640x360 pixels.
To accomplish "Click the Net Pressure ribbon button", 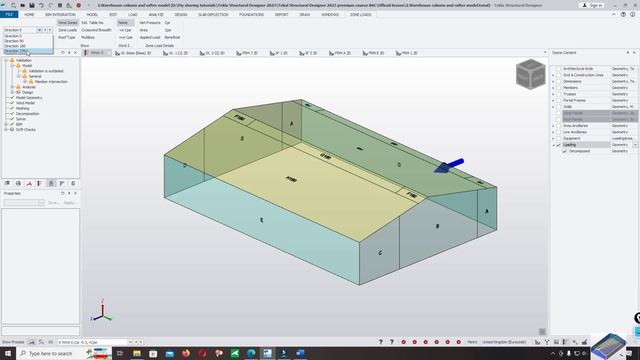I will 150,23.
